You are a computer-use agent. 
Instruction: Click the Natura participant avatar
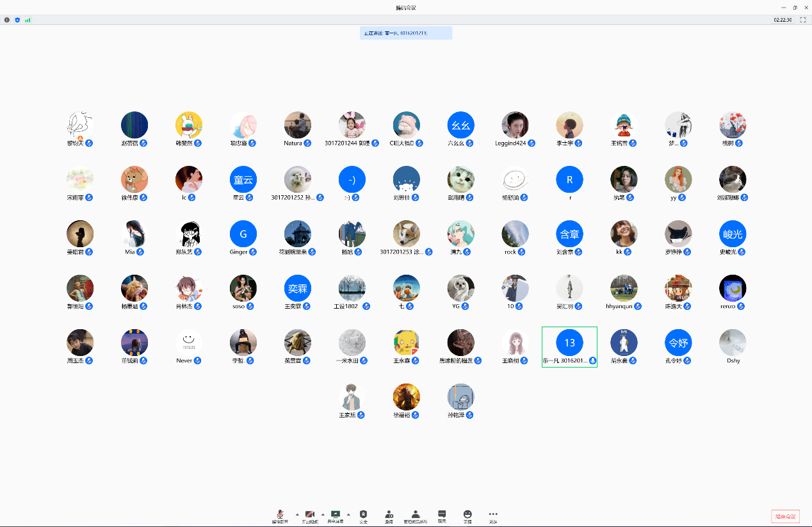click(x=298, y=126)
